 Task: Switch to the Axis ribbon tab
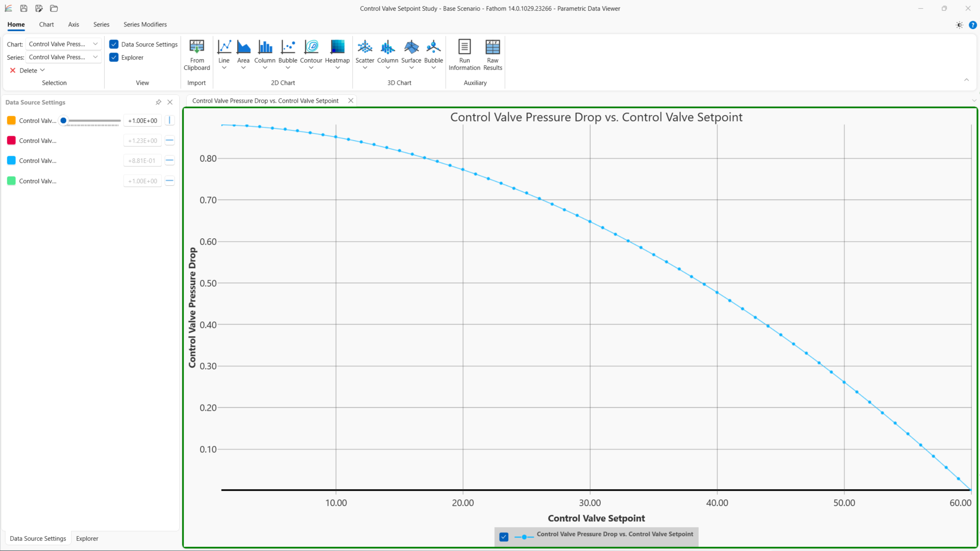(x=73, y=24)
